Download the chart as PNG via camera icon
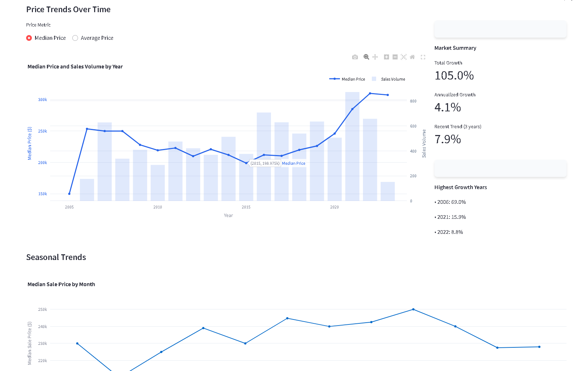 click(355, 57)
